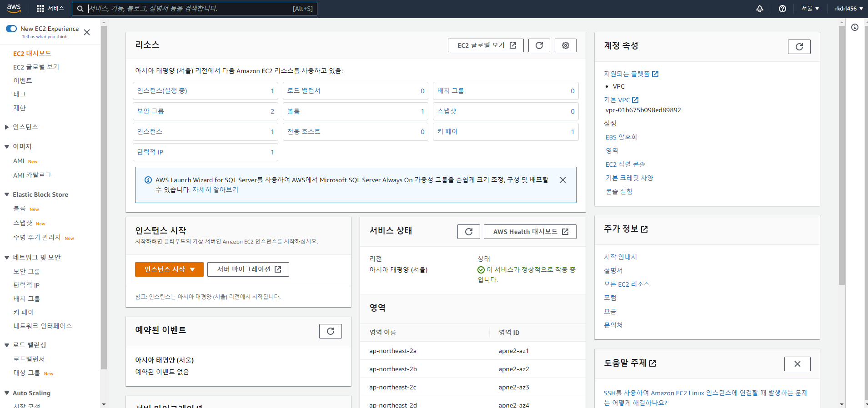Expand the 인스턴스 sidebar section
Screen dimensions: 868x408
click(x=7, y=127)
